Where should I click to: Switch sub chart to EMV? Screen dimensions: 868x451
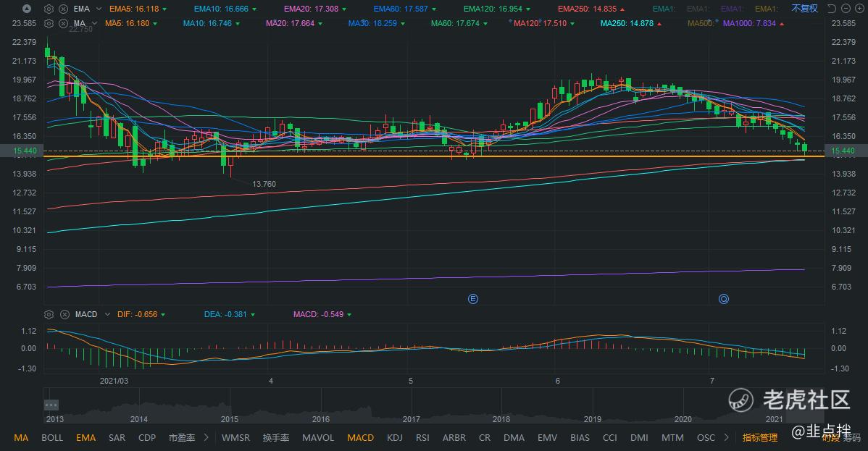[547, 438]
